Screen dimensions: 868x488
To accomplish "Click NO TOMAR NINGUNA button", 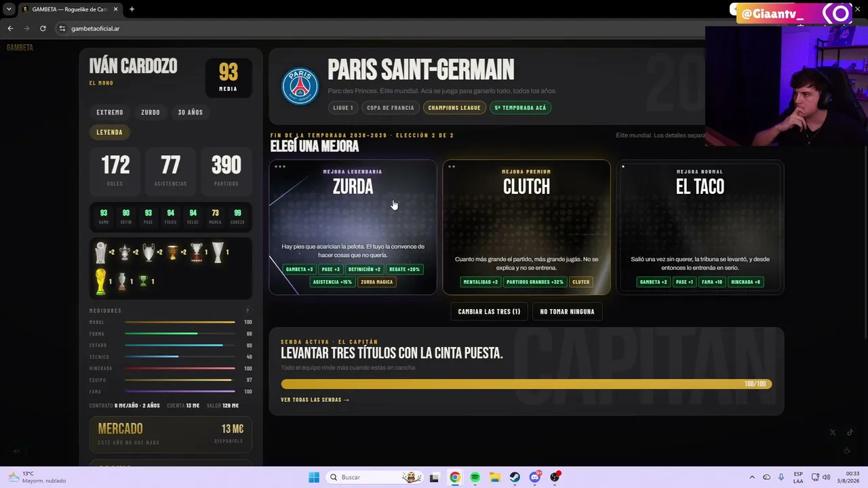I will (567, 312).
